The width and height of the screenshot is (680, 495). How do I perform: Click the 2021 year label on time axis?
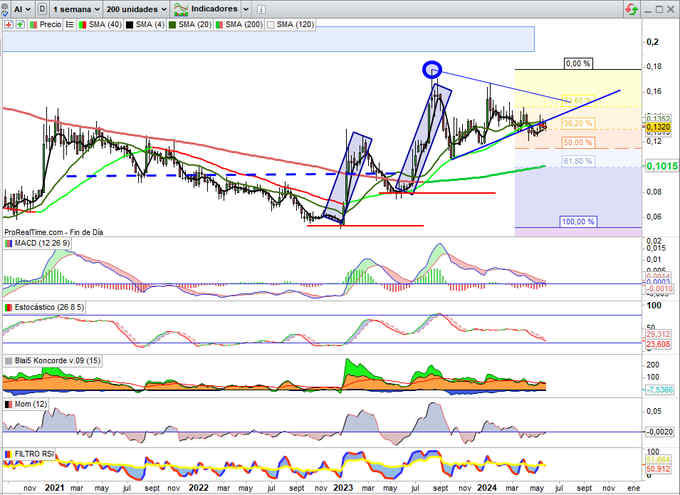point(54,488)
